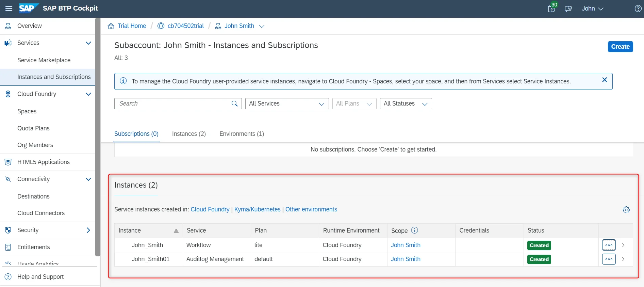Switch to the Environments (1) tab
Image resolution: width=644 pixels, height=287 pixels.
(x=242, y=134)
